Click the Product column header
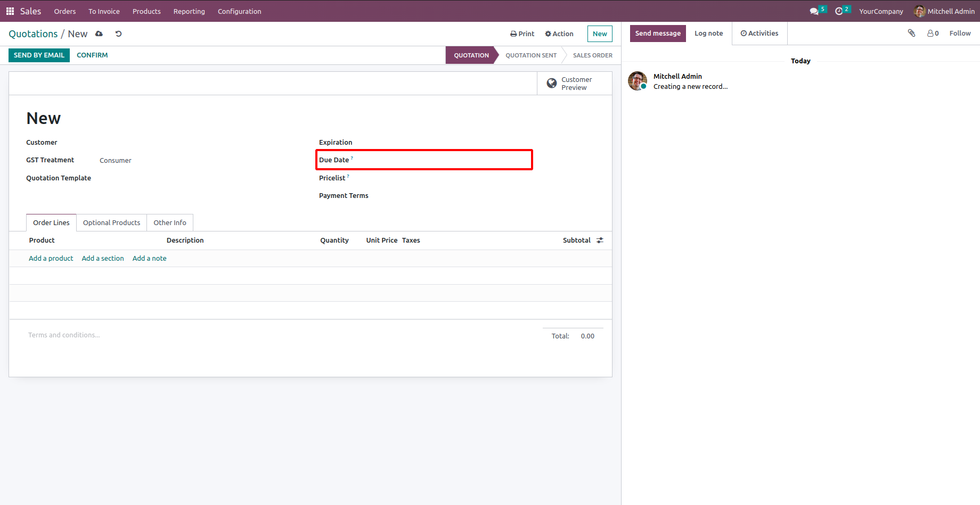Image resolution: width=980 pixels, height=505 pixels. tap(42, 241)
